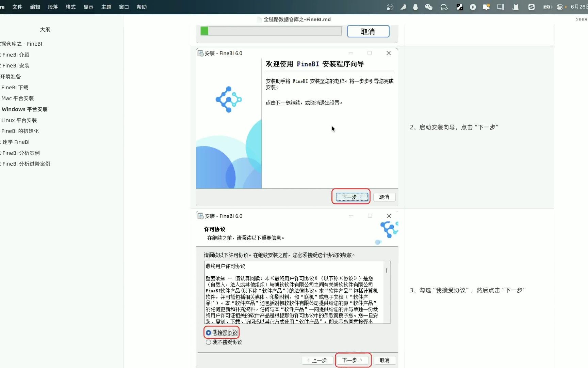Click the green installation progress bar

pos(271,31)
